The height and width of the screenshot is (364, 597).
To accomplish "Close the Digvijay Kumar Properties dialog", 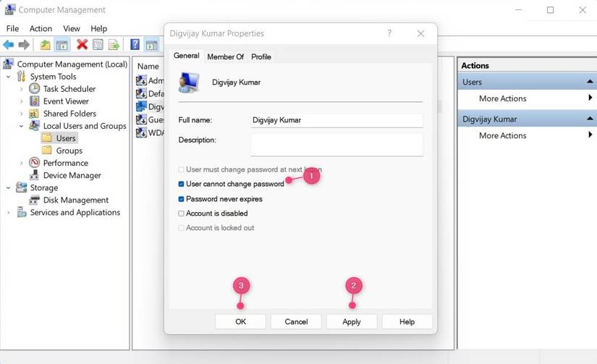I will [x=420, y=33].
